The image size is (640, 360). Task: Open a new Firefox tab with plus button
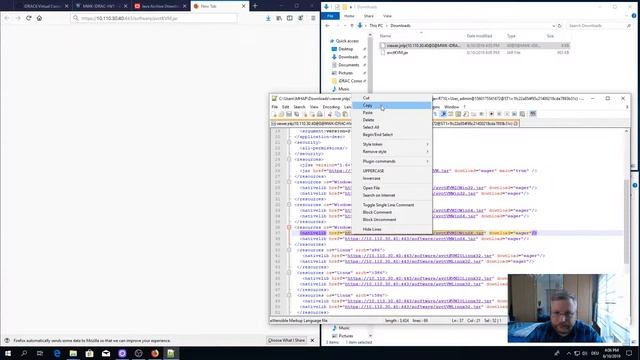(x=255, y=6)
